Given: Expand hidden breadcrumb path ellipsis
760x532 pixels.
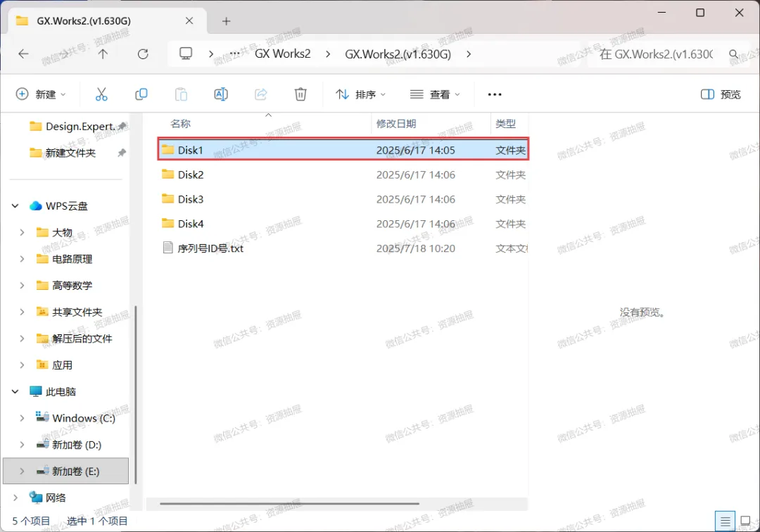Looking at the screenshot, I should tap(234, 53).
